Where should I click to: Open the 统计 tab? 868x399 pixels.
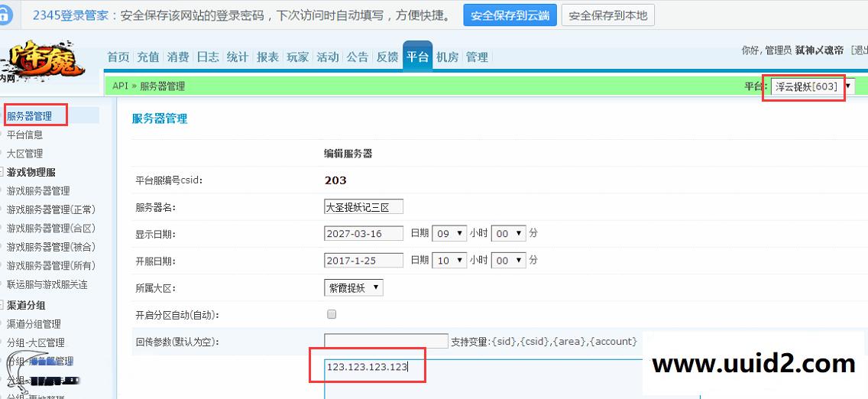(x=238, y=57)
